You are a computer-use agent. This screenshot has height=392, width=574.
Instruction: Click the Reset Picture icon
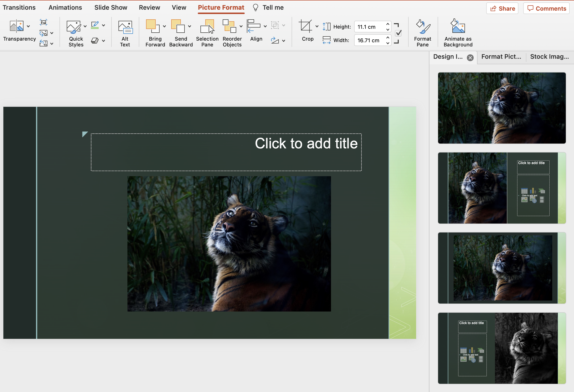click(x=44, y=44)
